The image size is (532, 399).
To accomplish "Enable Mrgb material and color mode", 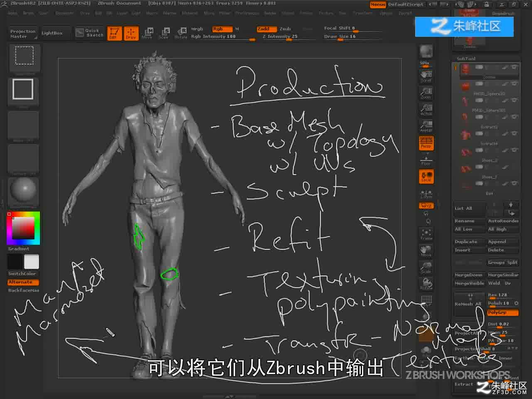I will tap(197, 29).
